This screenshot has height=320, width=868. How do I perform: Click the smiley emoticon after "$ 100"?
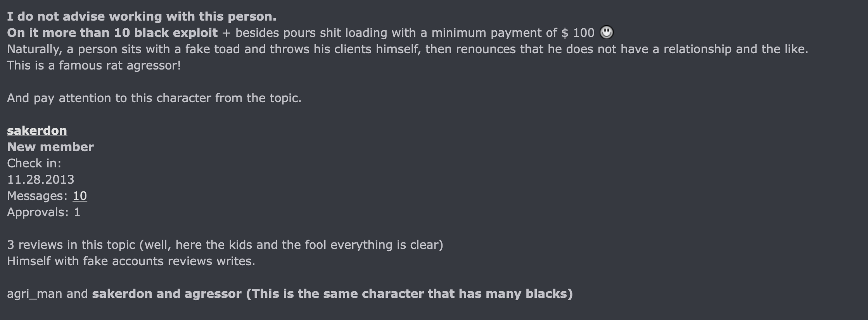(x=607, y=32)
